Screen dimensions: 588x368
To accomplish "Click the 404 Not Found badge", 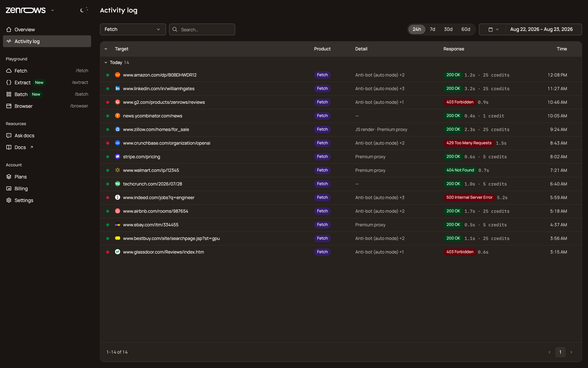I will click(x=460, y=170).
